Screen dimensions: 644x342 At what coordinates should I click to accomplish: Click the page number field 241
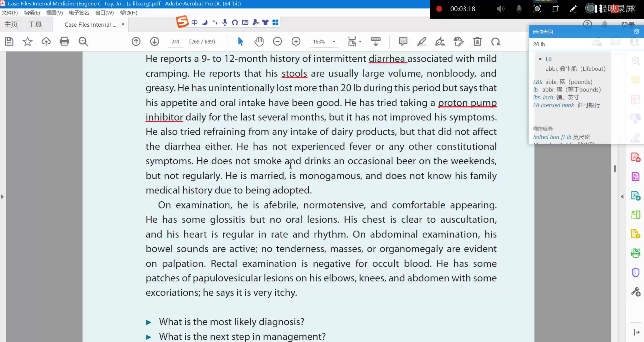pos(175,41)
